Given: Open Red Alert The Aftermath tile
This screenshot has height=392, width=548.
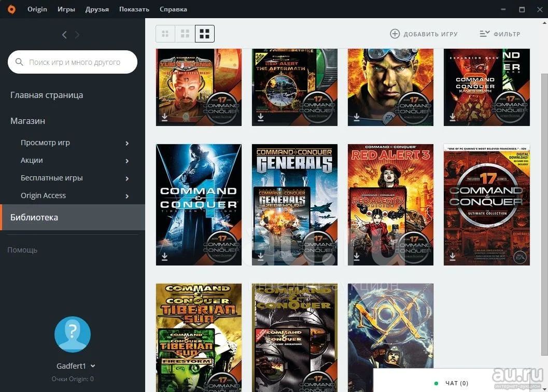Looking at the screenshot, I should coord(294,87).
